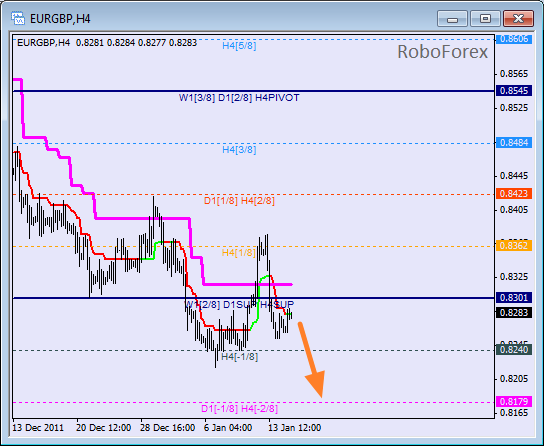Maximize the EURGBP,H4 chart window
544x446 pixels.
485,19
